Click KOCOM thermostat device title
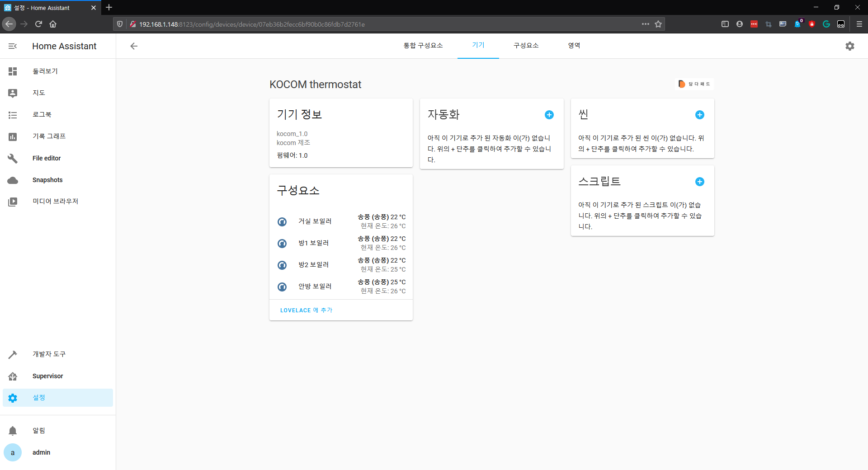This screenshot has height=470, width=868. (x=315, y=85)
